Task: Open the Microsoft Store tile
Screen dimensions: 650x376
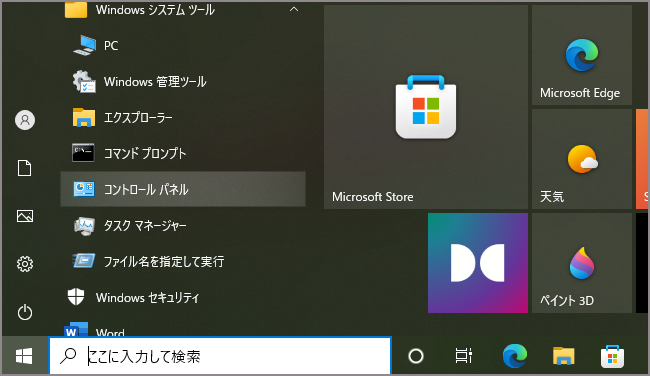Action: (426, 107)
